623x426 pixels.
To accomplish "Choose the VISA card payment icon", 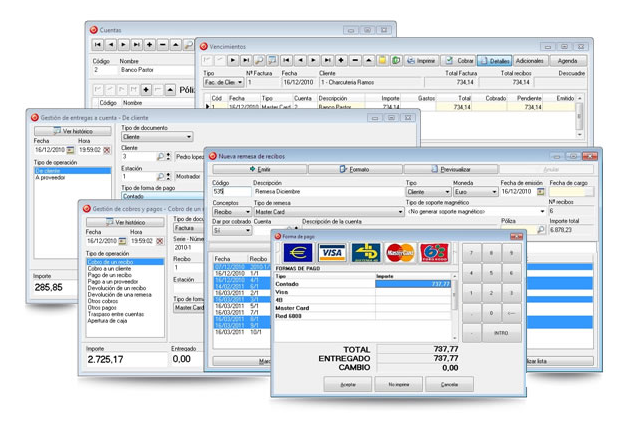I will click(332, 253).
